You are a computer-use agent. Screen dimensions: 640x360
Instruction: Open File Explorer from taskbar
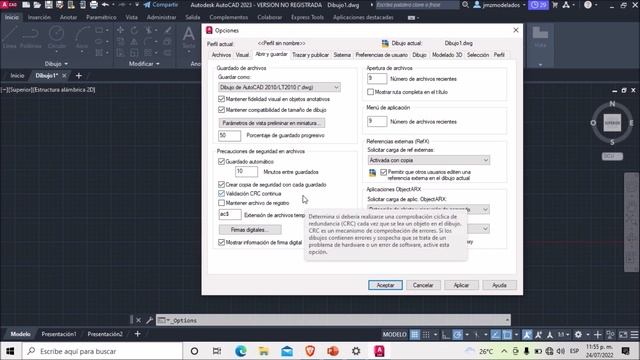pos(264,351)
